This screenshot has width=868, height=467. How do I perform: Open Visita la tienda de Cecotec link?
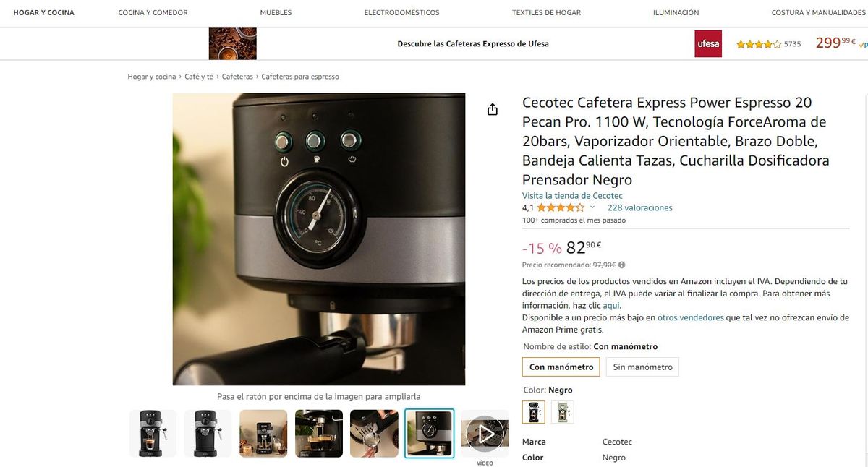(x=572, y=196)
